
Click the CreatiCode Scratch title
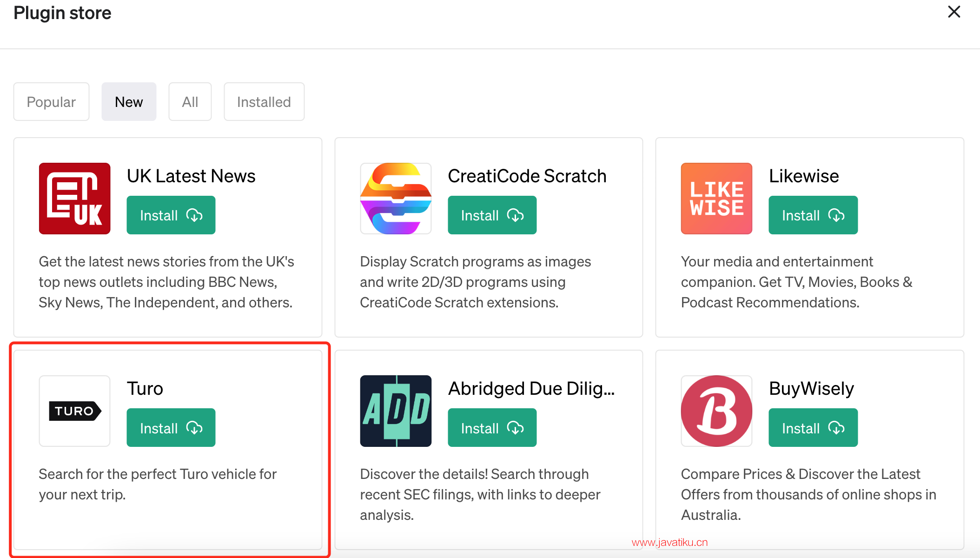(x=527, y=176)
